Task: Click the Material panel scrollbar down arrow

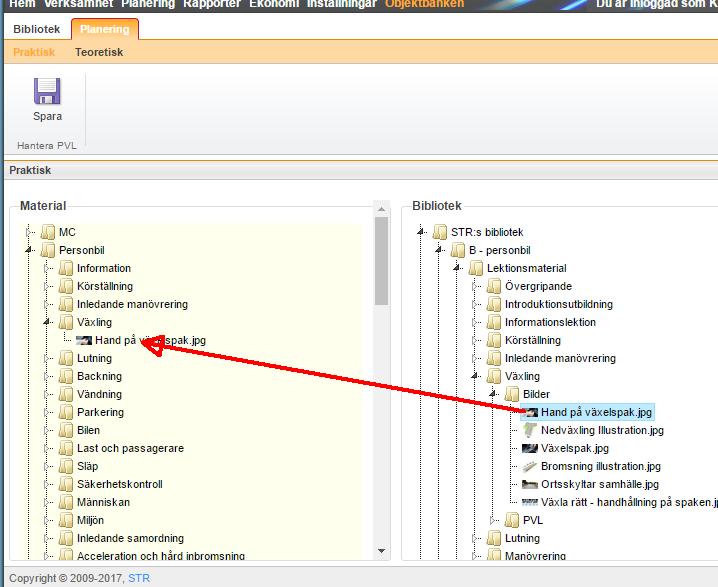Action: [x=381, y=551]
